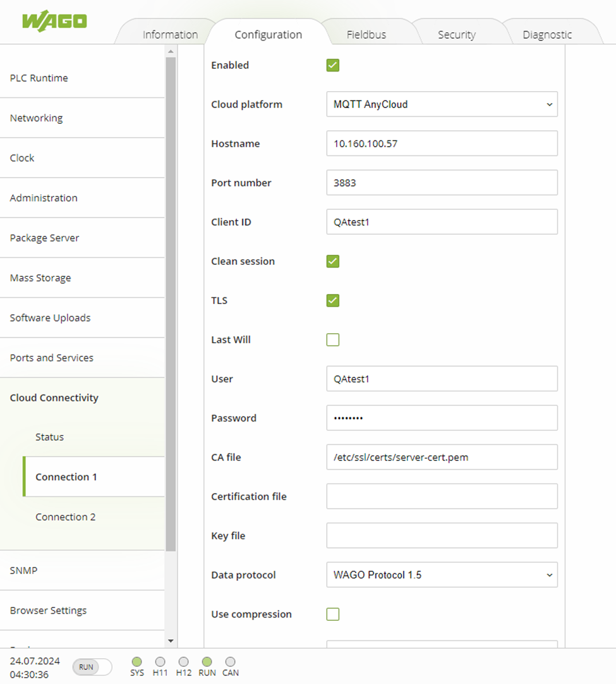Open the Cloud platform dropdown
Screen dimensions: 616x684
442,104
